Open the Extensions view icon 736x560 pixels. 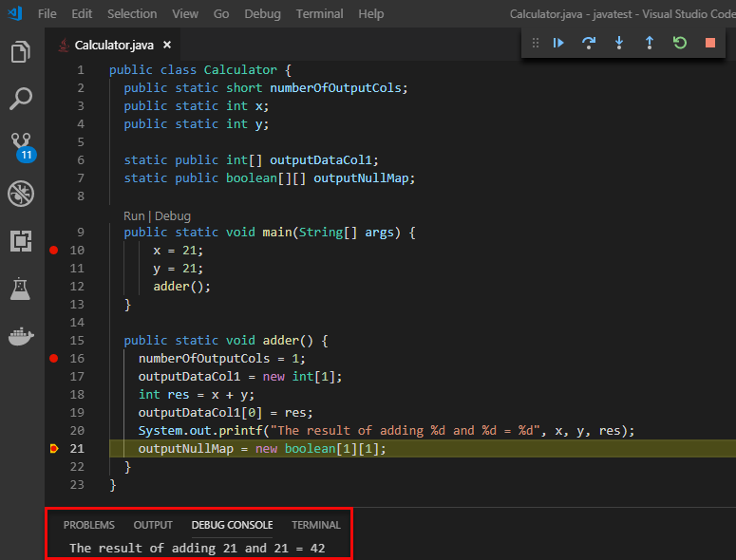pyautogui.click(x=21, y=242)
